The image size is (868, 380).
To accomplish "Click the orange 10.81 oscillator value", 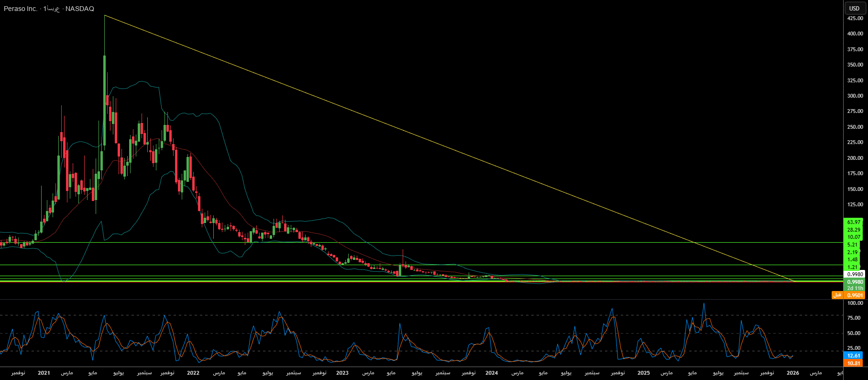I will click(x=854, y=363).
